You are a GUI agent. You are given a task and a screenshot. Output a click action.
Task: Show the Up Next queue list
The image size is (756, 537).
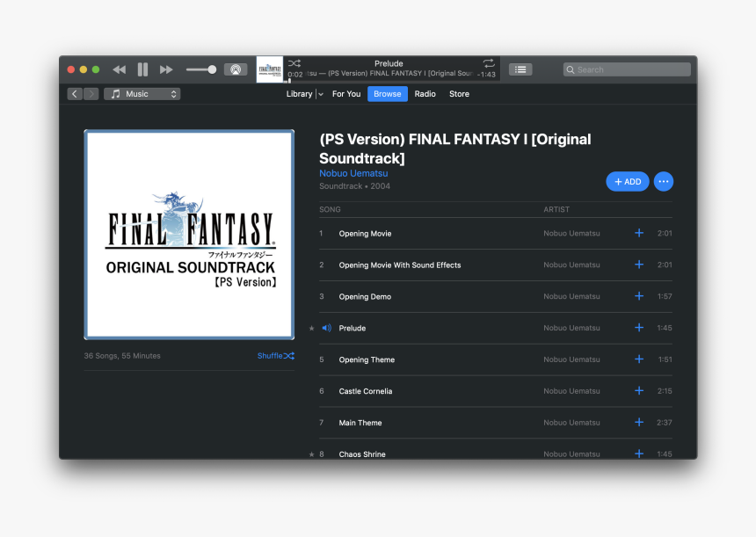click(520, 69)
